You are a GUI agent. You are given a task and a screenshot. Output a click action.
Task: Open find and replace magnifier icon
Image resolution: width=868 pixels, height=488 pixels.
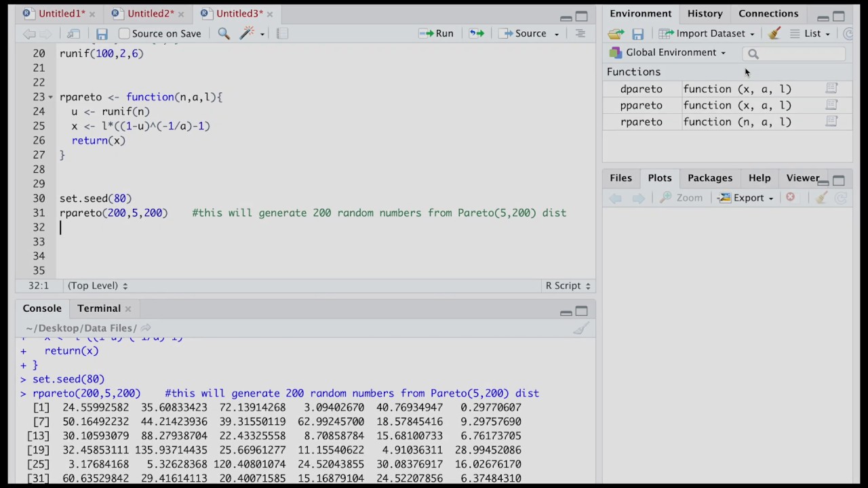(223, 33)
